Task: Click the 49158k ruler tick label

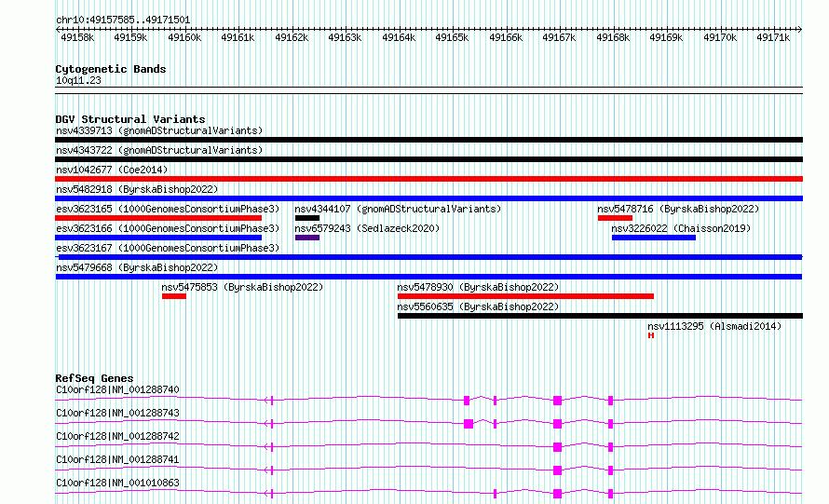Action: coord(77,37)
